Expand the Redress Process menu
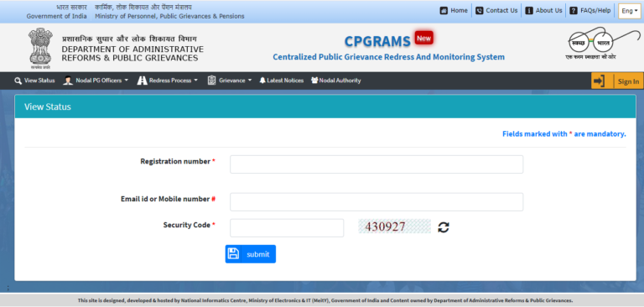The height and width of the screenshot is (307, 644). (167, 81)
